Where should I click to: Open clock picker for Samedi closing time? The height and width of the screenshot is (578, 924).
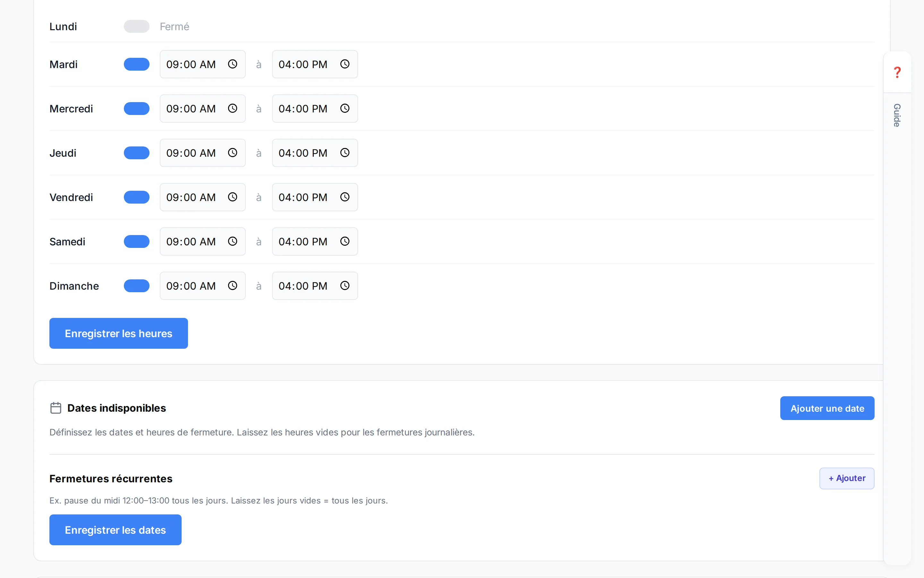coord(345,241)
